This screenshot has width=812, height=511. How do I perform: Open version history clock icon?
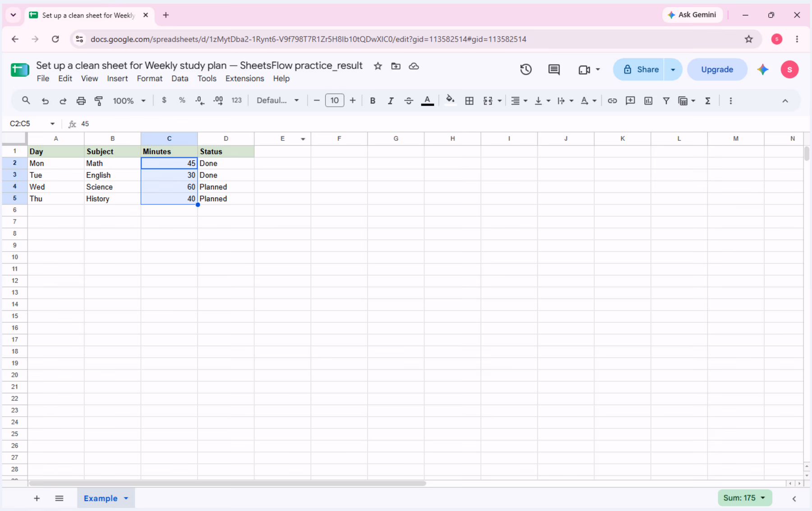click(526, 70)
